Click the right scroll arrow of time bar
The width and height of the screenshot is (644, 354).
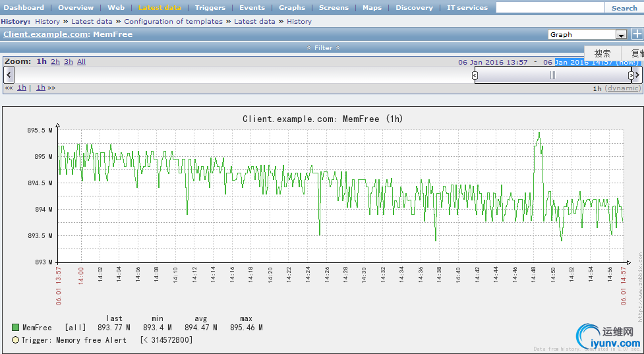tap(637, 75)
